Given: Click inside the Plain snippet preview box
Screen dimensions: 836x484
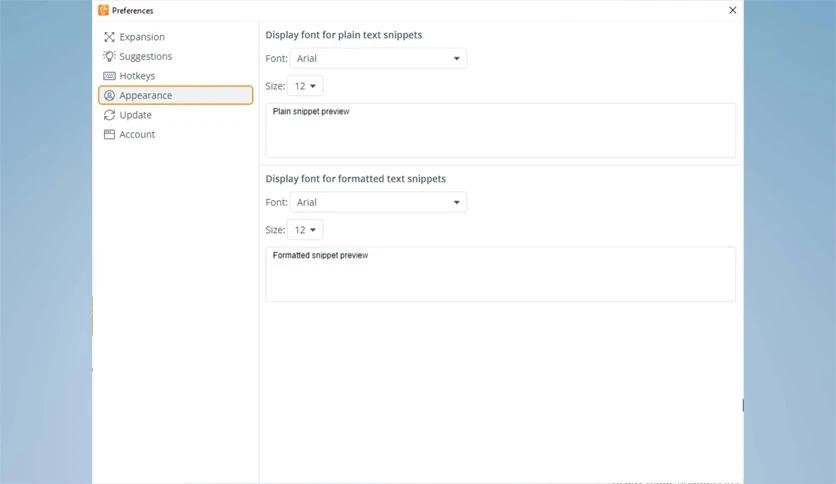Looking at the screenshot, I should (x=500, y=131).
